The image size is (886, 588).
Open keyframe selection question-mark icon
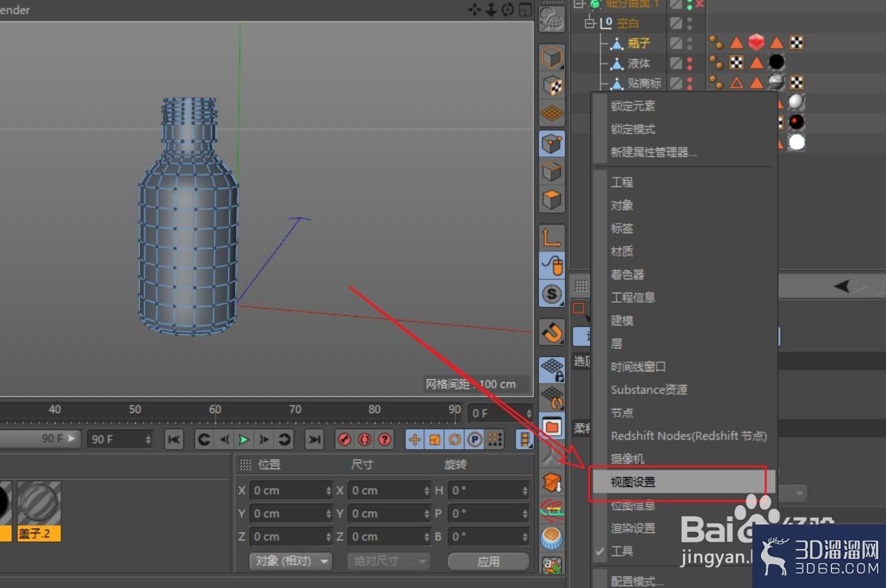pyautogui.click(x=385, y=439)
